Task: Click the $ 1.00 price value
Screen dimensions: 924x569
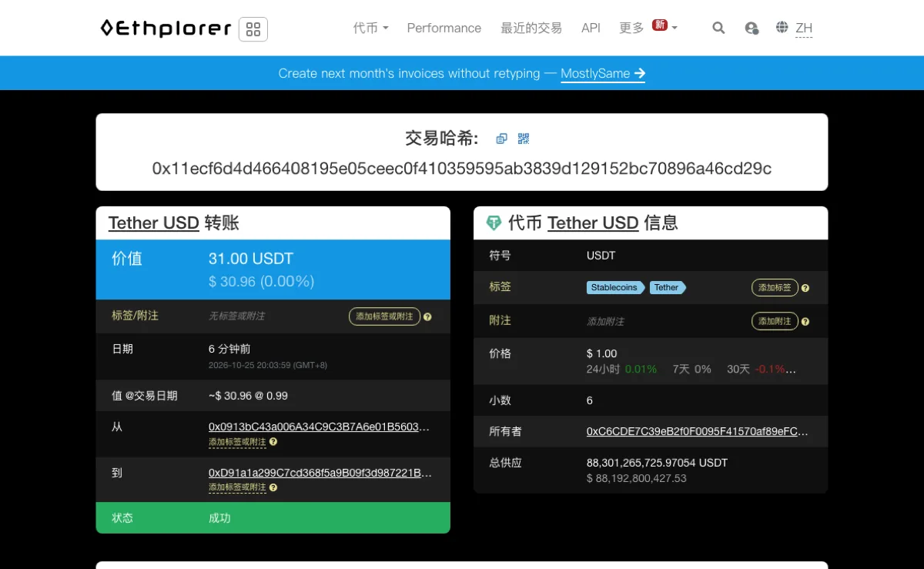Action: click(602, 353)
